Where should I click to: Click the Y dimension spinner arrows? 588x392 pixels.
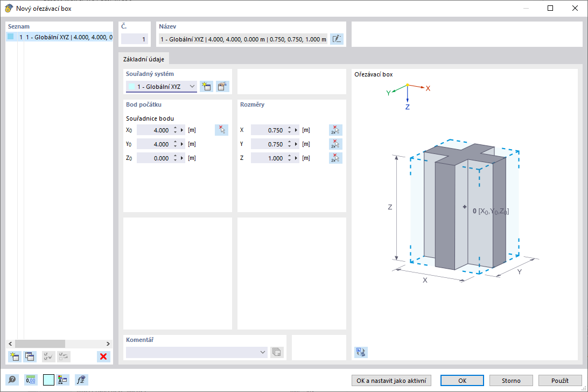click(x=289, y=144)
